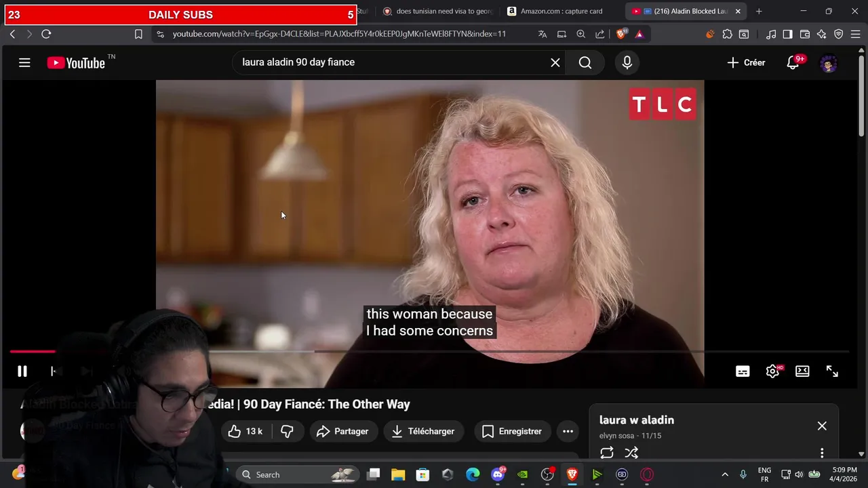Close the laura w aladin playlist panel
Screen dimensions: 868x488
point(822,426)
